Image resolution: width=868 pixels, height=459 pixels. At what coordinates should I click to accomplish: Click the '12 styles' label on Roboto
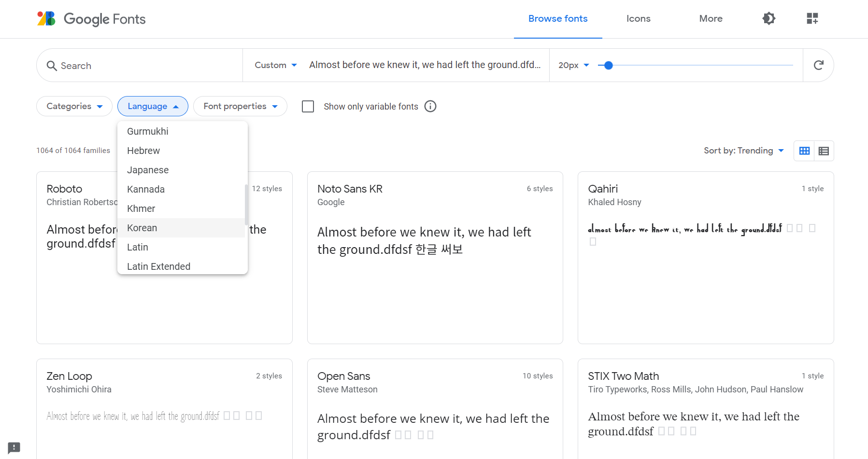point(267,189)
